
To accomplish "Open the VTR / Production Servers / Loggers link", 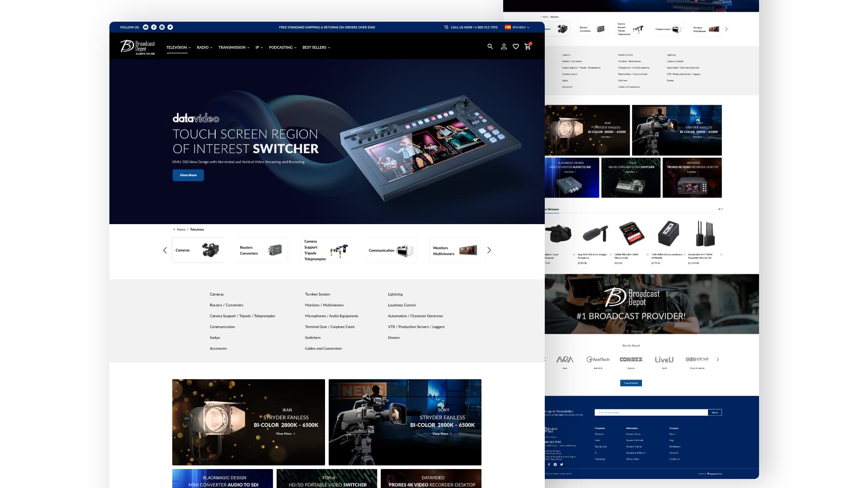I will [416, 327].
